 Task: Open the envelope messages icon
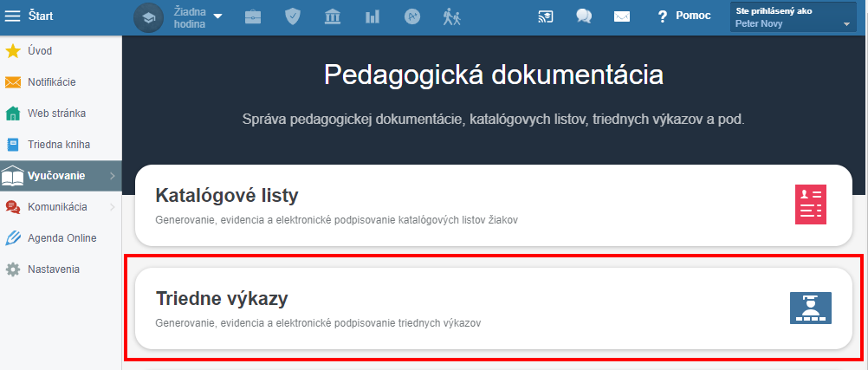[621, 16]
